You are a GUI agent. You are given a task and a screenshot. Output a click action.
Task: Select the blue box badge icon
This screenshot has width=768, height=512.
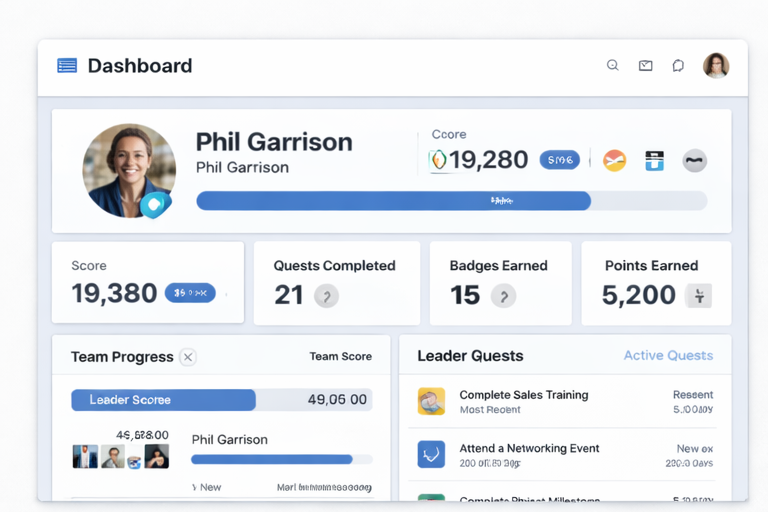[x=654, y=160]
